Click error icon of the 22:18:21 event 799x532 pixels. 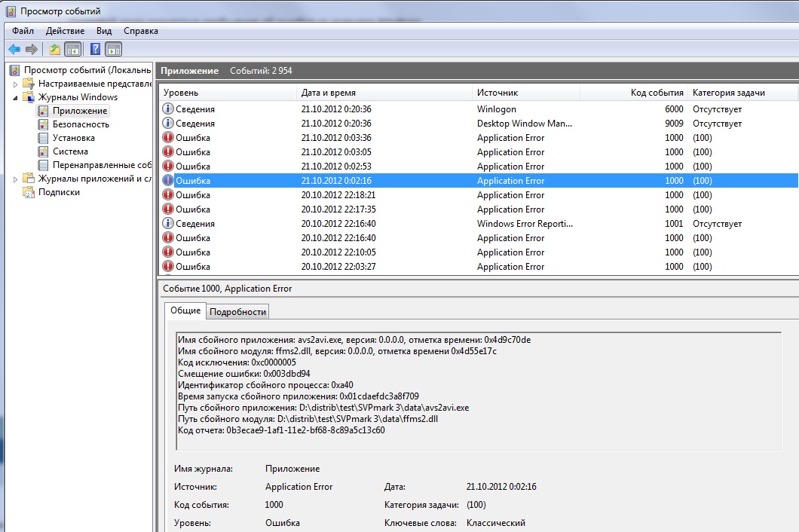pos(167,194)
